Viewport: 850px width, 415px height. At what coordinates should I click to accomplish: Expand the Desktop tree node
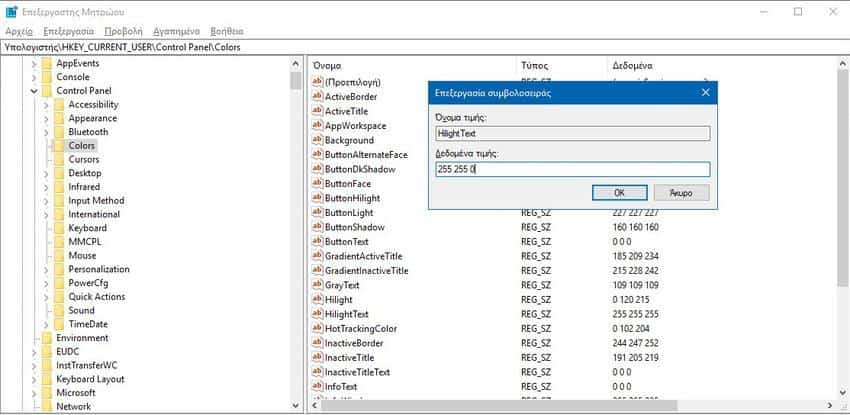[x=47, y=173]
